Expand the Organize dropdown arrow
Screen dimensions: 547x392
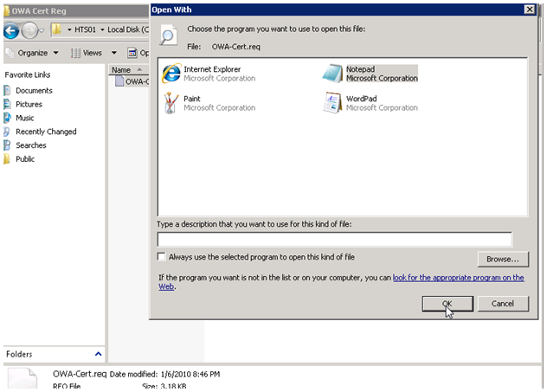tap(55, 53)
